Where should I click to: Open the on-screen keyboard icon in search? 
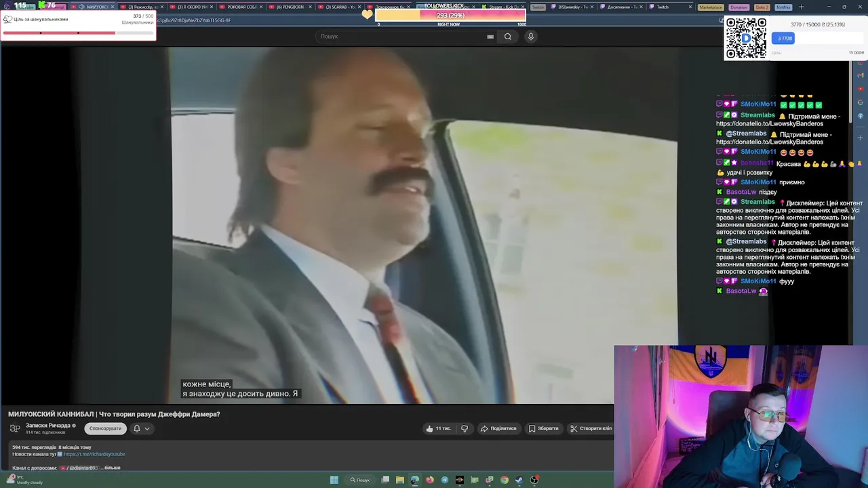click(490, 37)
